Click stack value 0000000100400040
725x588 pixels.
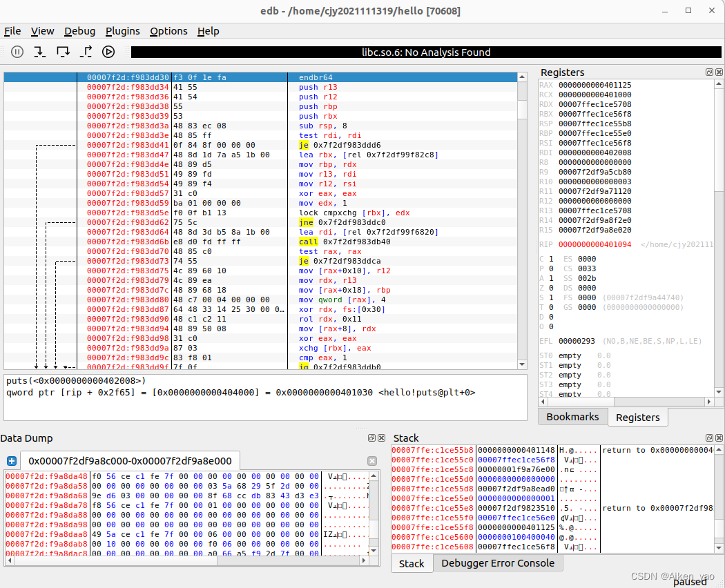(x=516, y=537)
